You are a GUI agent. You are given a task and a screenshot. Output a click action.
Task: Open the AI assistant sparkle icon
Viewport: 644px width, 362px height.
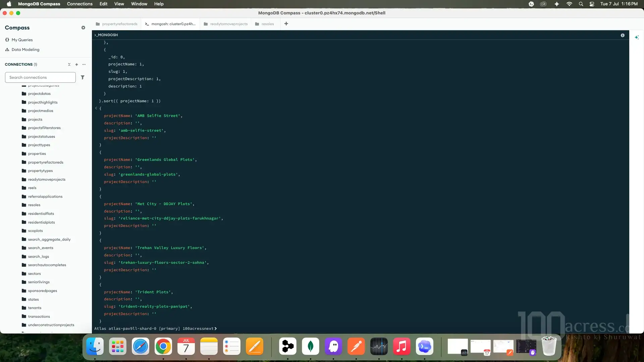[x=637, y=37]
